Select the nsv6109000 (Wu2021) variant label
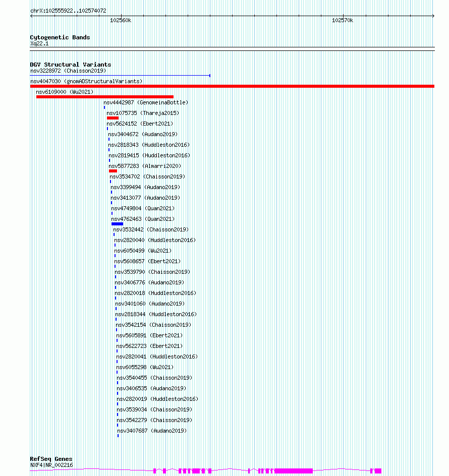The width and height of the screenshot is (449, 476). [x=65, y=92]
